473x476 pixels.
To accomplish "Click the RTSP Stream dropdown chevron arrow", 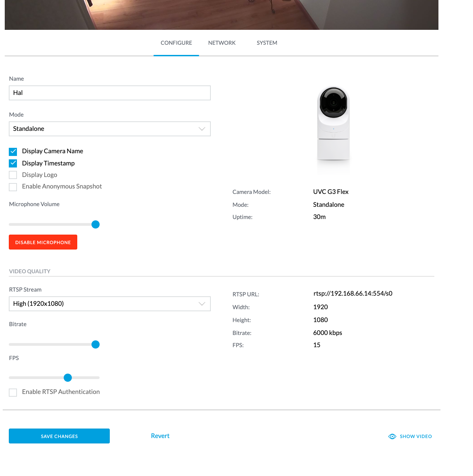I will click(202, 304).
